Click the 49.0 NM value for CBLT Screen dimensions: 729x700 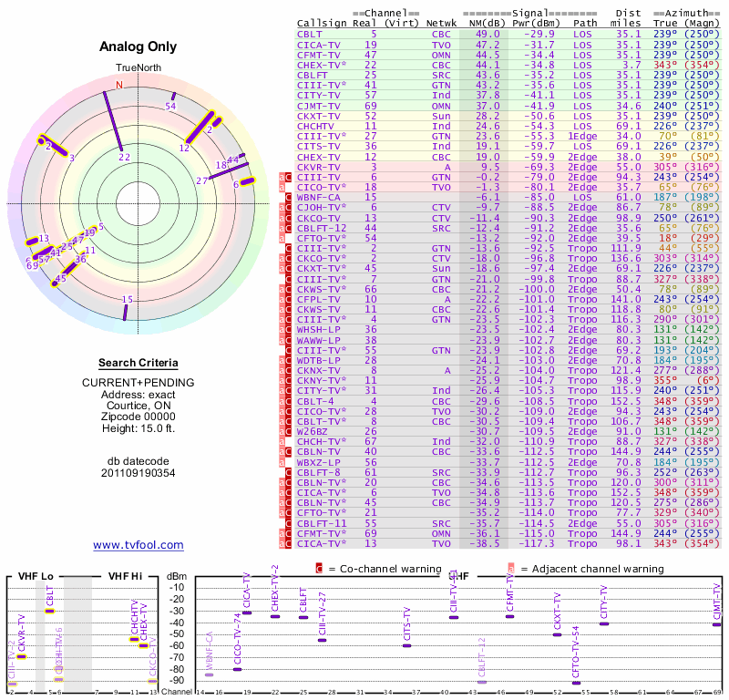pyautogui.click(x=488, y=34)
